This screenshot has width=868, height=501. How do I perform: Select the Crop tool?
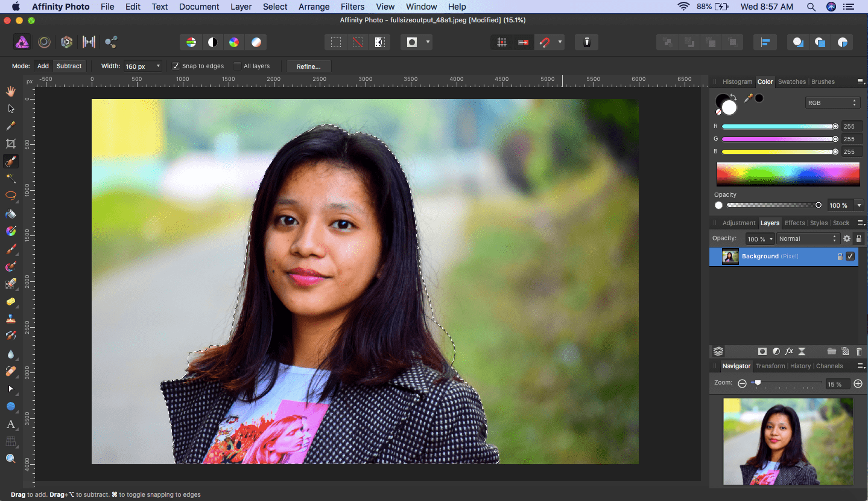coord(10,143)
